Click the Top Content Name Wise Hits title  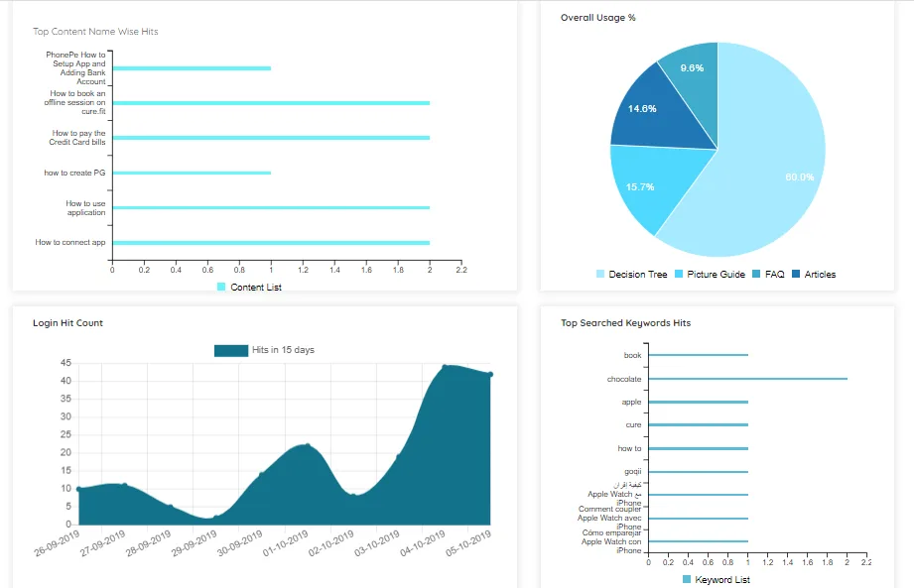click(95, 32)
